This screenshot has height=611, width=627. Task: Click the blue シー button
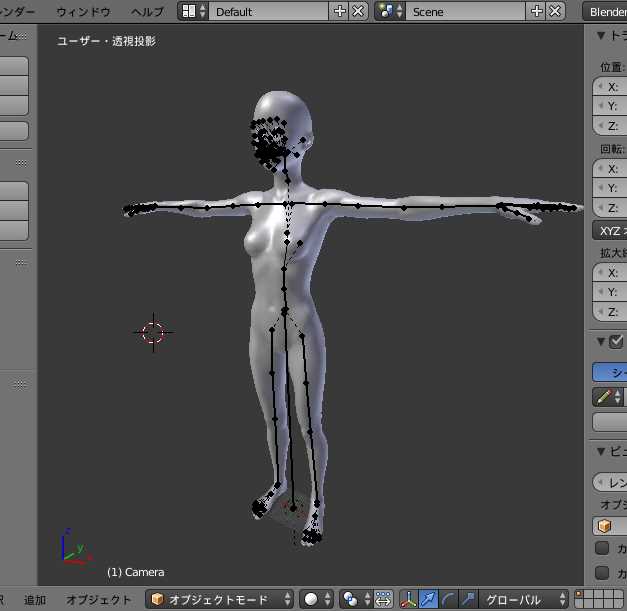(x=610, y=372)
